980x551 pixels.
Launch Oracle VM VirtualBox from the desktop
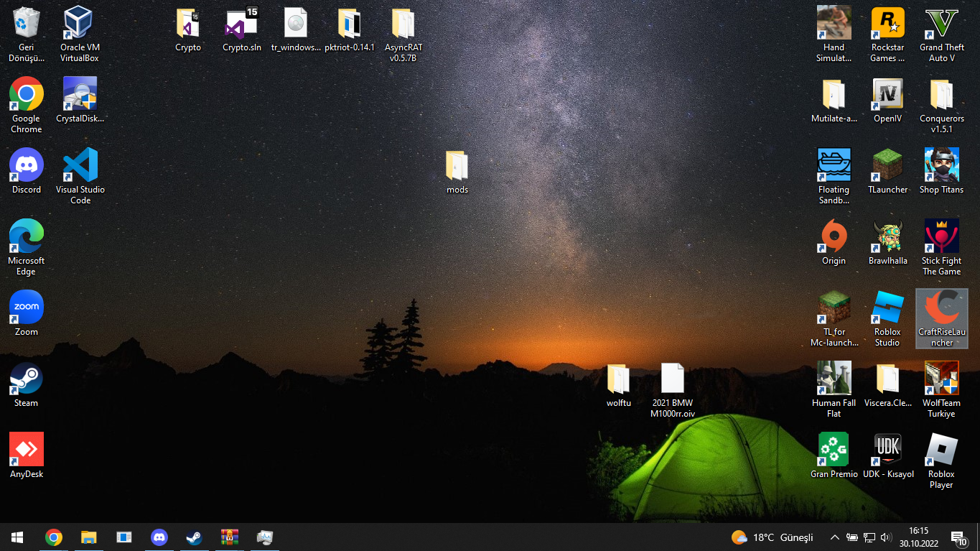click(x=80, y=34)
